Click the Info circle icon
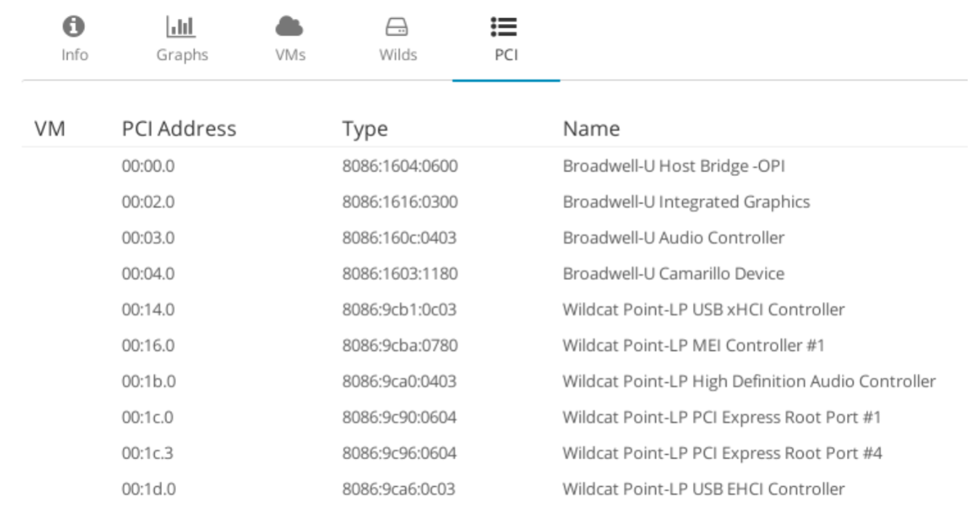The image size is (980, 518). point(74,27)
